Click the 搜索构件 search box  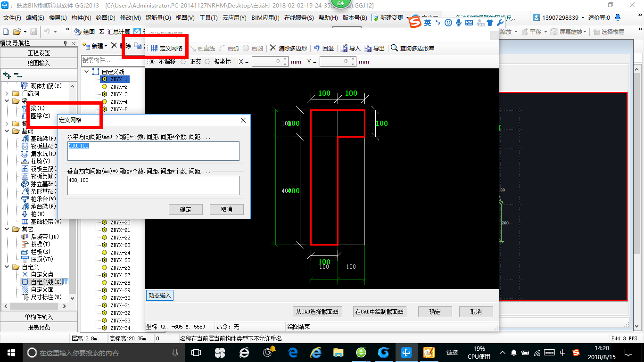113,60
